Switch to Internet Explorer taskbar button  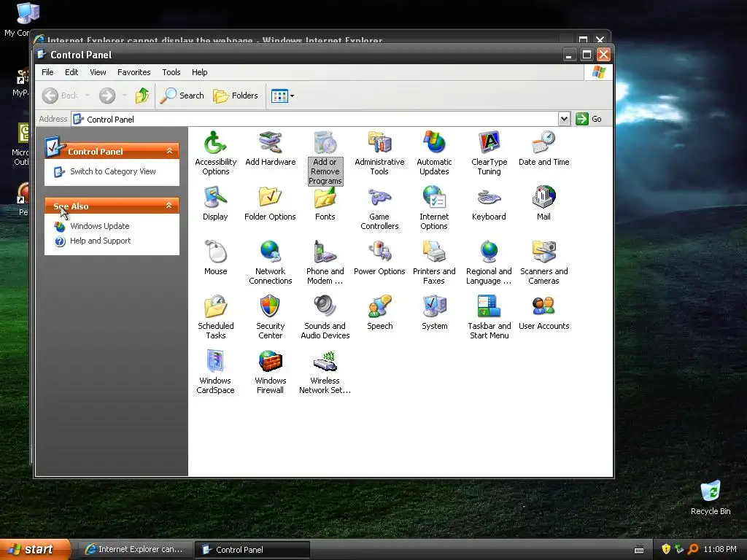[135, 550]
